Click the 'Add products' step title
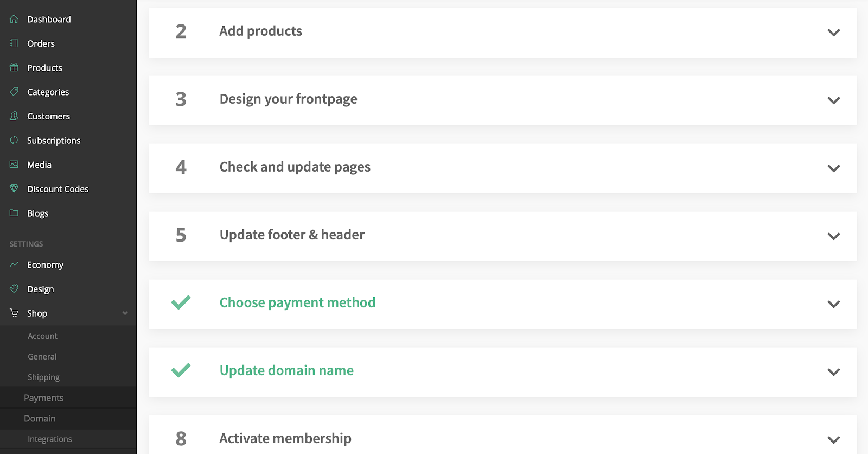 tap(260, 31)
